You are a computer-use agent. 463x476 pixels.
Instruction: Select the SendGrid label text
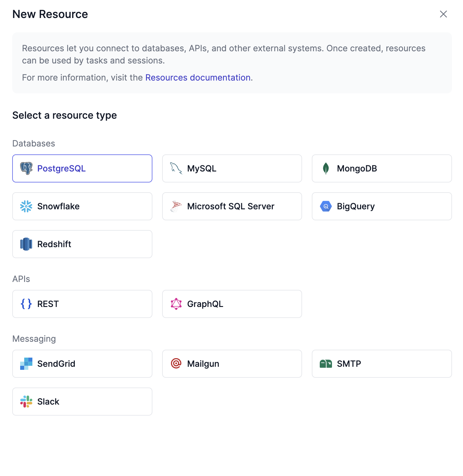[56, 364]
